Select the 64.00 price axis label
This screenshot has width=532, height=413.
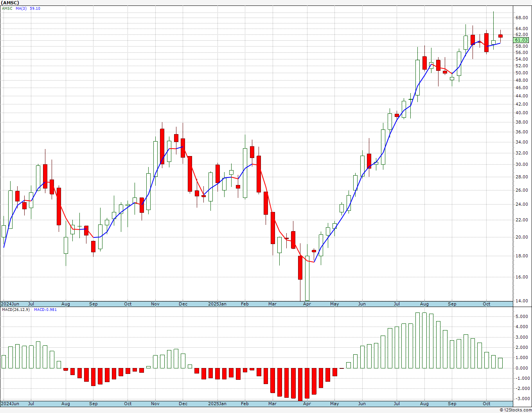coord(521,29)
